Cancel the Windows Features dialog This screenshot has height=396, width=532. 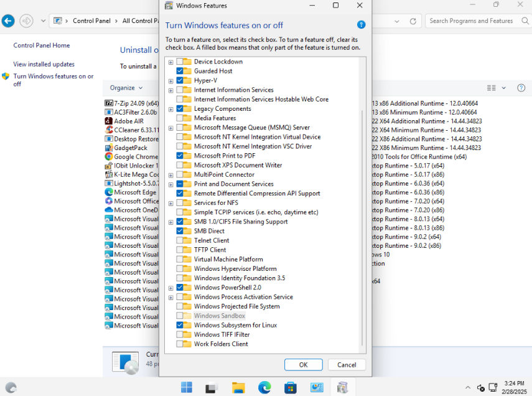[x=347, y=364]
